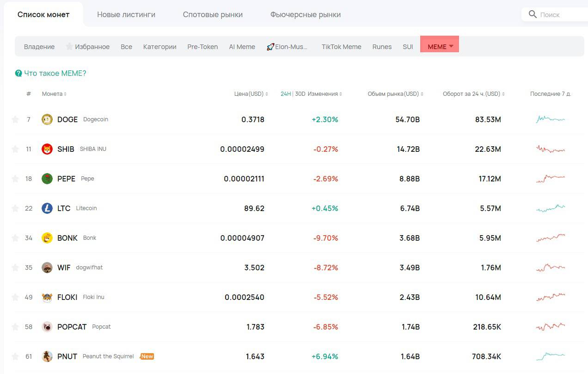Switch to Новые листинги tab
This screenshot has height=374, width=588.
[x=126, y=14]
